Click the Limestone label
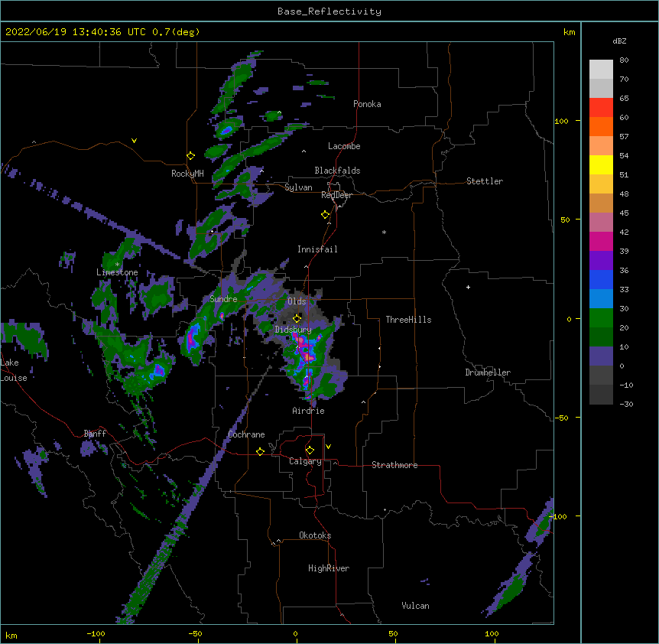Viewport: 659px width, 644px height. pos(117,272)
